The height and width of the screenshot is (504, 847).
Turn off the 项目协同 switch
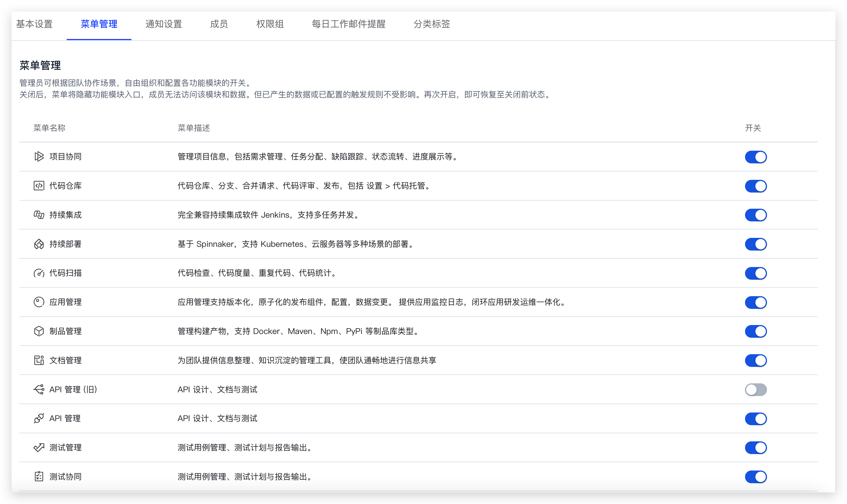click(x=756, y=157)
